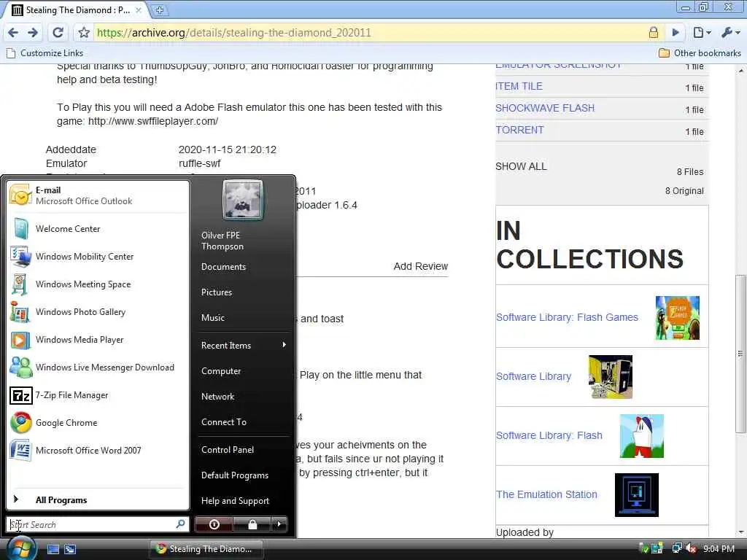Open the Chrome wrench settings menu
This screenshot has height=560, width=747.
(x=730, y=32)
